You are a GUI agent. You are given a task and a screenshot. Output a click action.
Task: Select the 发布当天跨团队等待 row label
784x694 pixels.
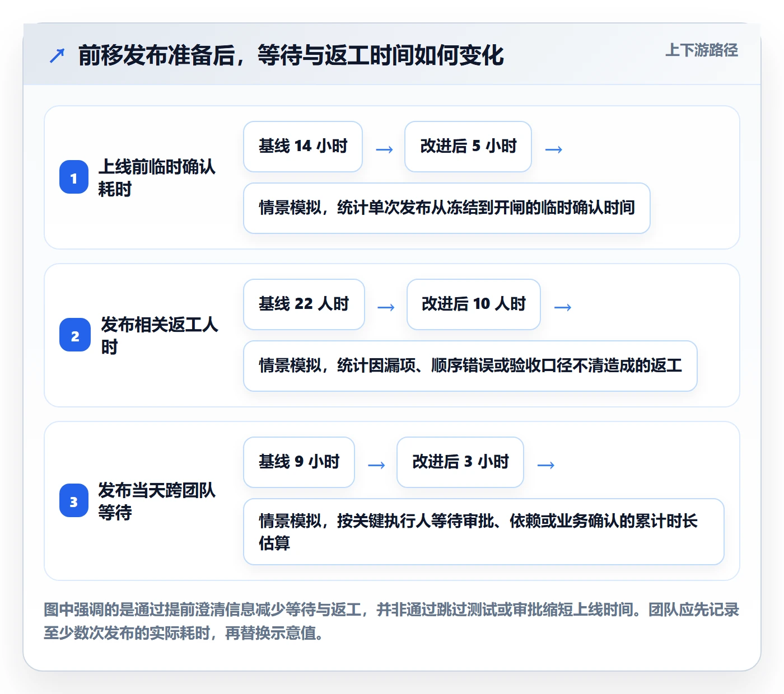(x=157, y=501)
